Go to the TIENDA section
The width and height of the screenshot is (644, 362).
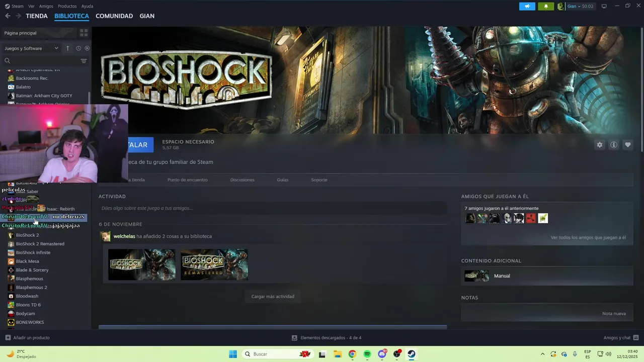37,16
